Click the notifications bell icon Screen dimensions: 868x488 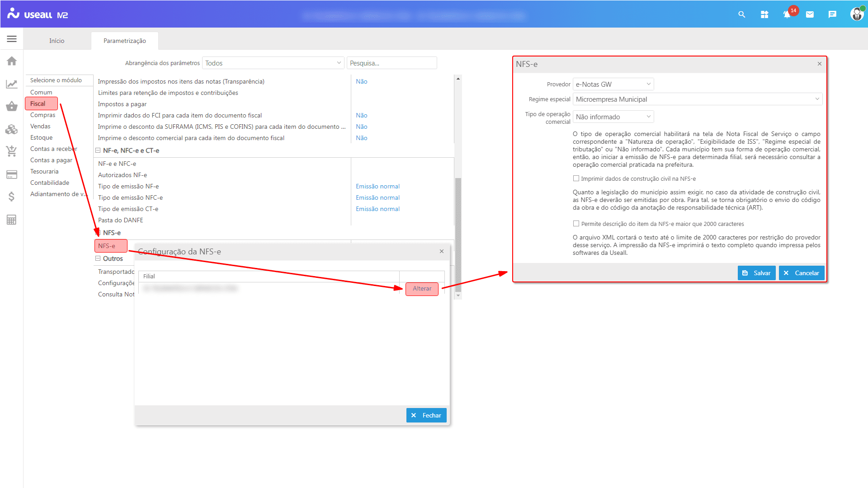pos(787,14)
